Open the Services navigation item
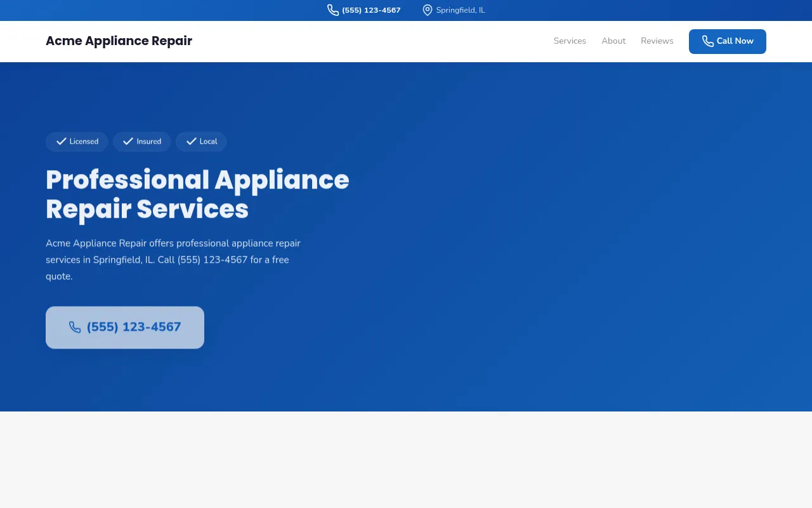Viewport: 812px width, 508px height. [x=569, y=41]
